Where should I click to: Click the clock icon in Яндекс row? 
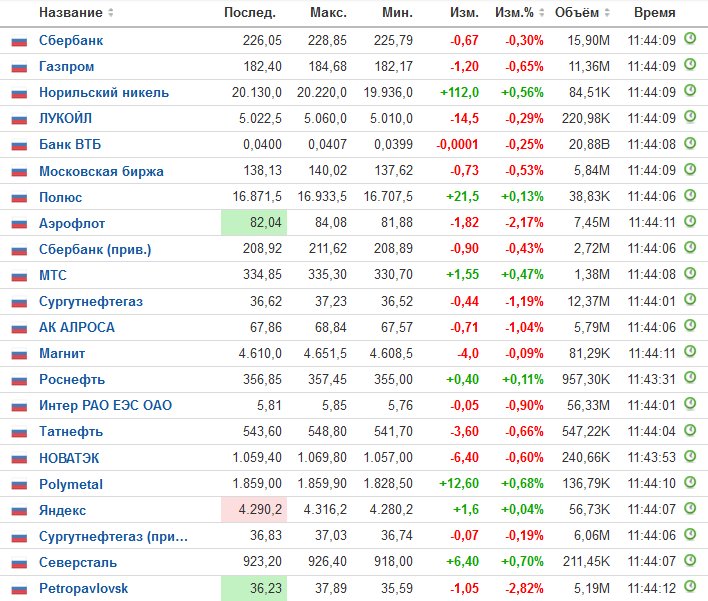(x=690, y=508)
